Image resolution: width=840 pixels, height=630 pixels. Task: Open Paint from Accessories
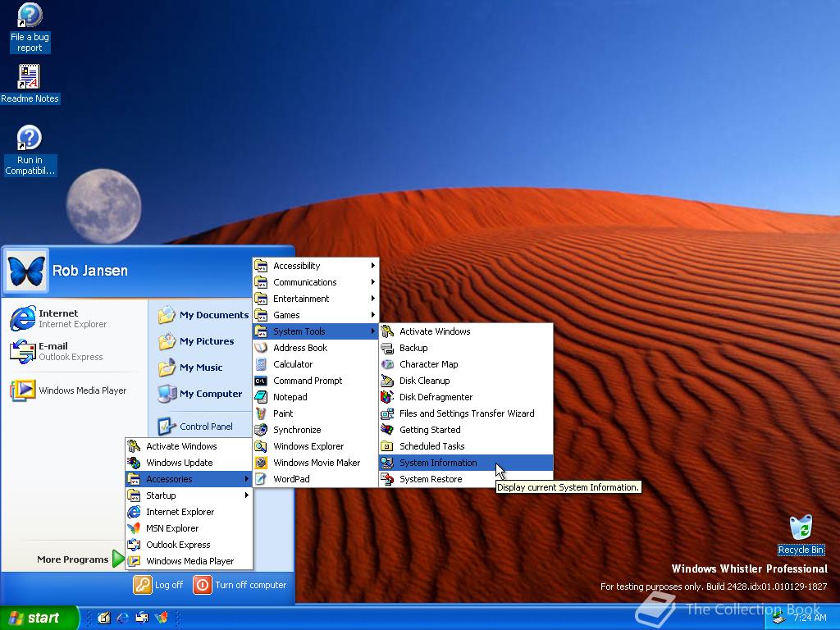(316, 413)
